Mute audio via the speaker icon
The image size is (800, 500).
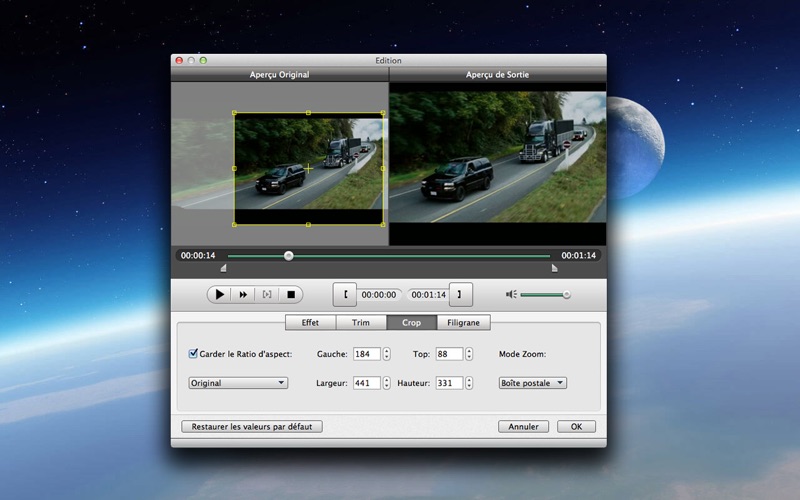511,294
